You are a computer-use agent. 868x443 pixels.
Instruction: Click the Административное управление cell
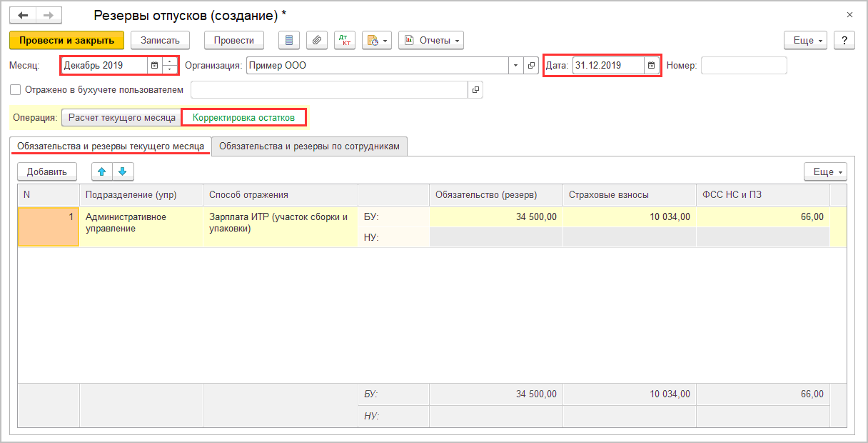pyautogui.click(x=141, y=227)
